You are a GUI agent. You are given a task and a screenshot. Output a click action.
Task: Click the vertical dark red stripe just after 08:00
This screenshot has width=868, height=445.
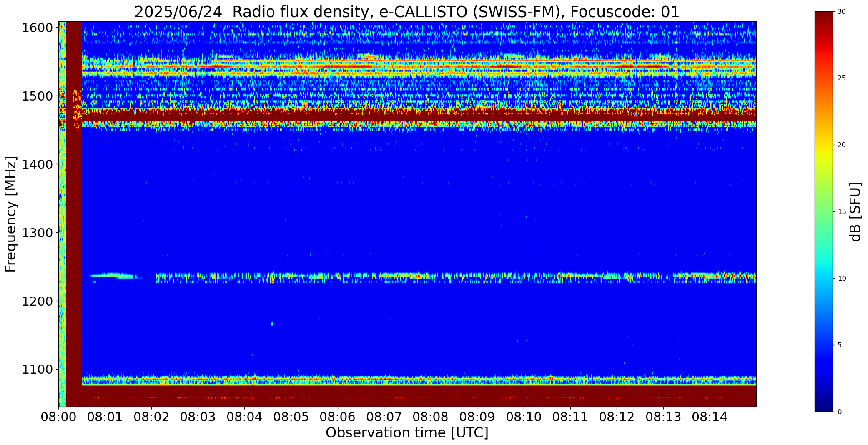(x=74, y=214)
